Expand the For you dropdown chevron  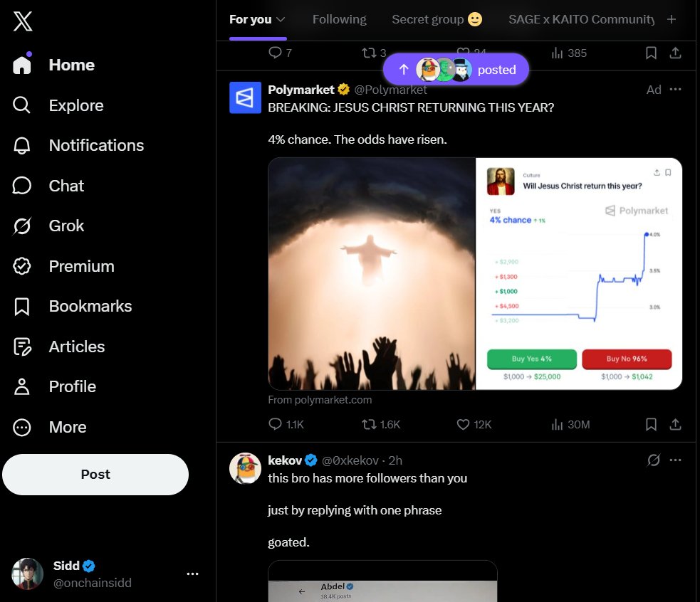pyautogui.click(x=281, y=19)
